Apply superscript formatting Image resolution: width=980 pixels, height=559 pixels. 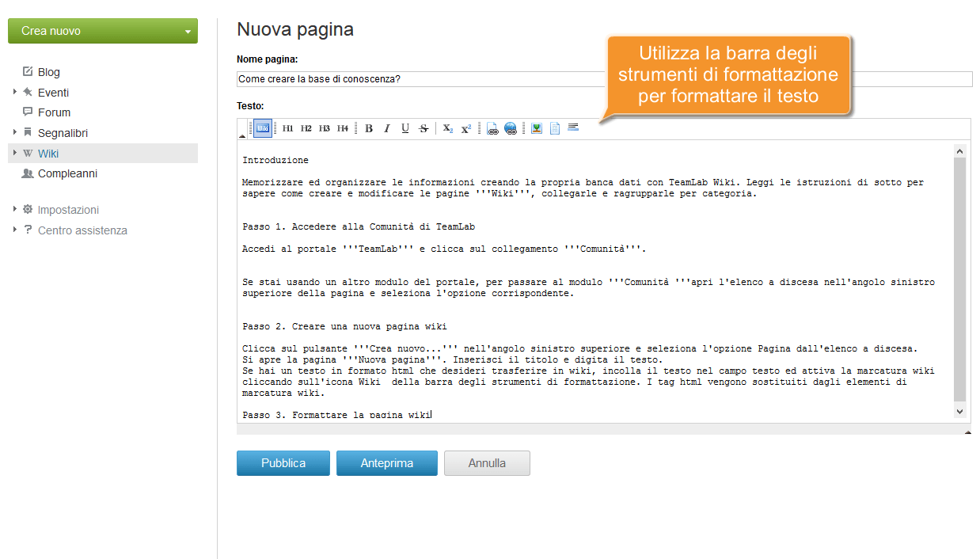tap(466, 128)
